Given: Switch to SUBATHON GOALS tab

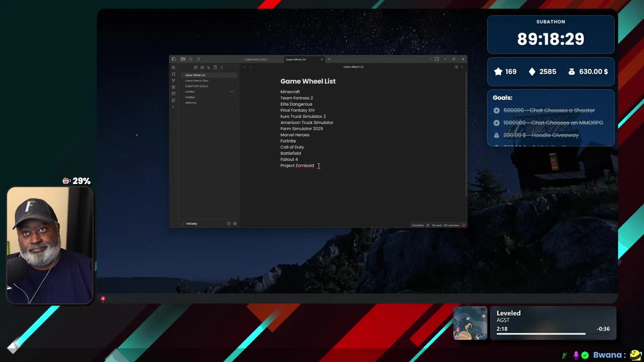Looking at the screenshot, I should pos(256,59).
